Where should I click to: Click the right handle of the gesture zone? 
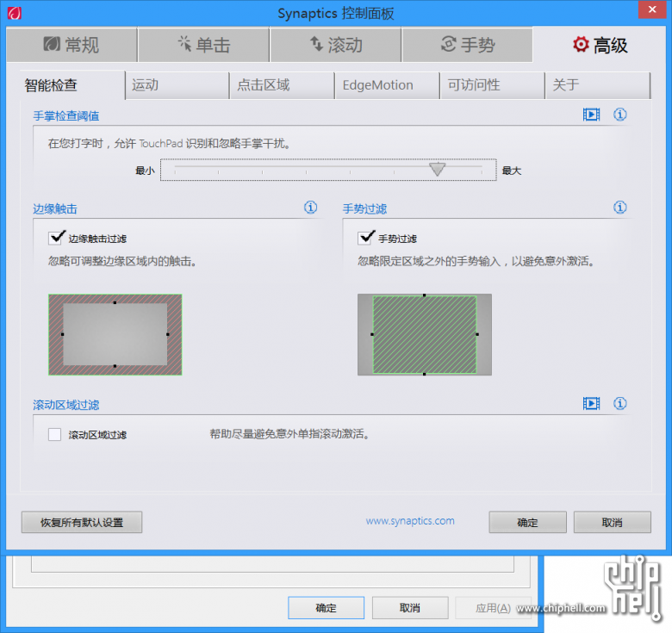tap(477, 334)
